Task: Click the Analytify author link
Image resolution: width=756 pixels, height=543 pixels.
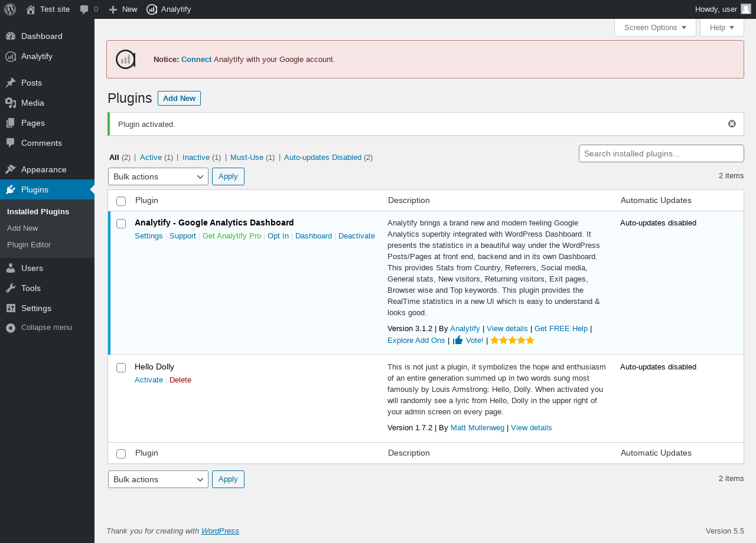Action: click(x=465, y=329)
